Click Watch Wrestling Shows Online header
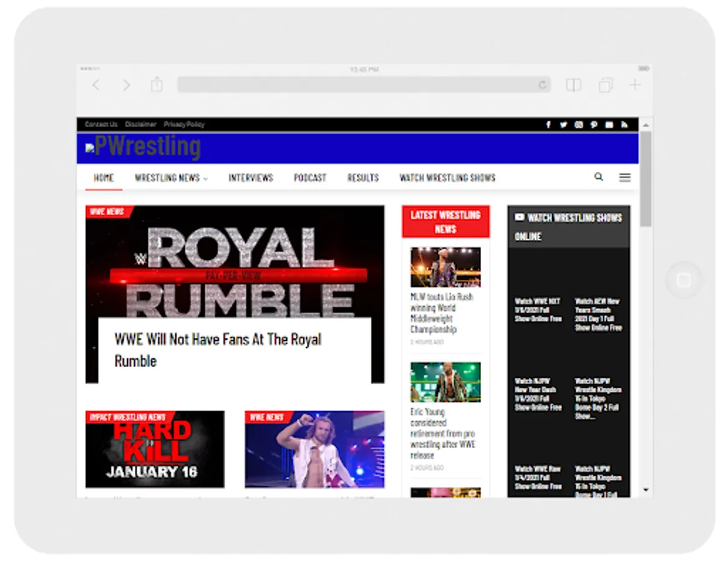Screen dimensions: 728x561 click(569, 227)
